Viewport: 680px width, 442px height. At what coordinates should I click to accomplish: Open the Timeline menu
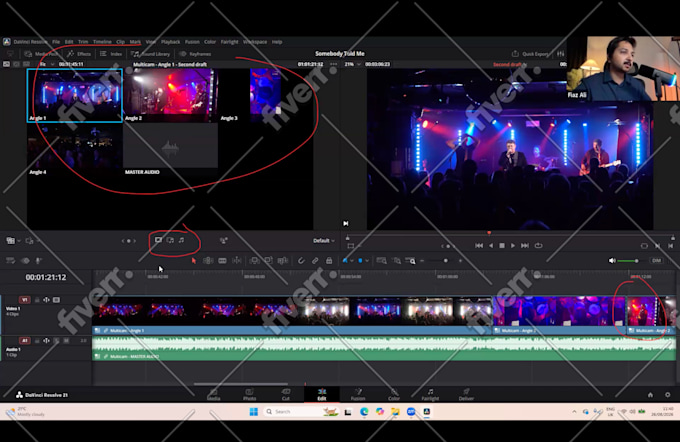102,42
